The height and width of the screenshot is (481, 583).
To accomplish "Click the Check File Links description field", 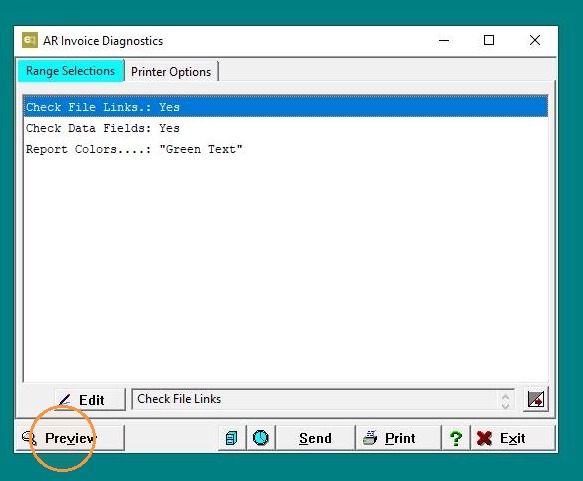I will tap(323, 399).
